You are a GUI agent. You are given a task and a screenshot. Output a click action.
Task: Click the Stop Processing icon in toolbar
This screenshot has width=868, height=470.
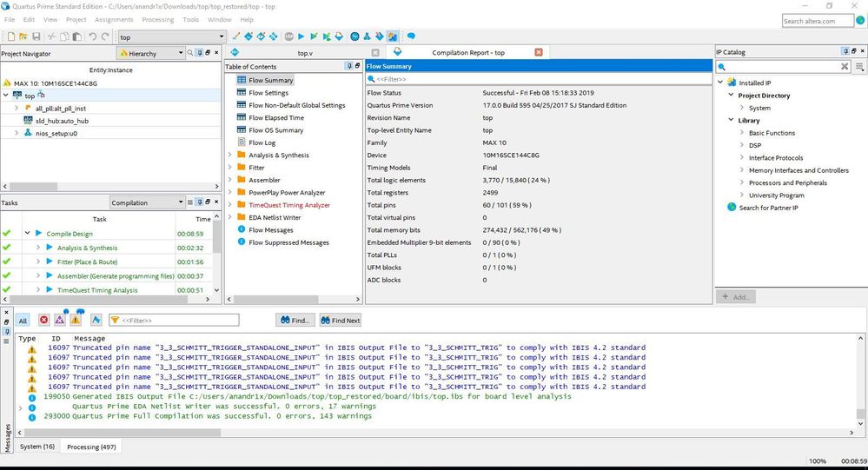point(288,36)
